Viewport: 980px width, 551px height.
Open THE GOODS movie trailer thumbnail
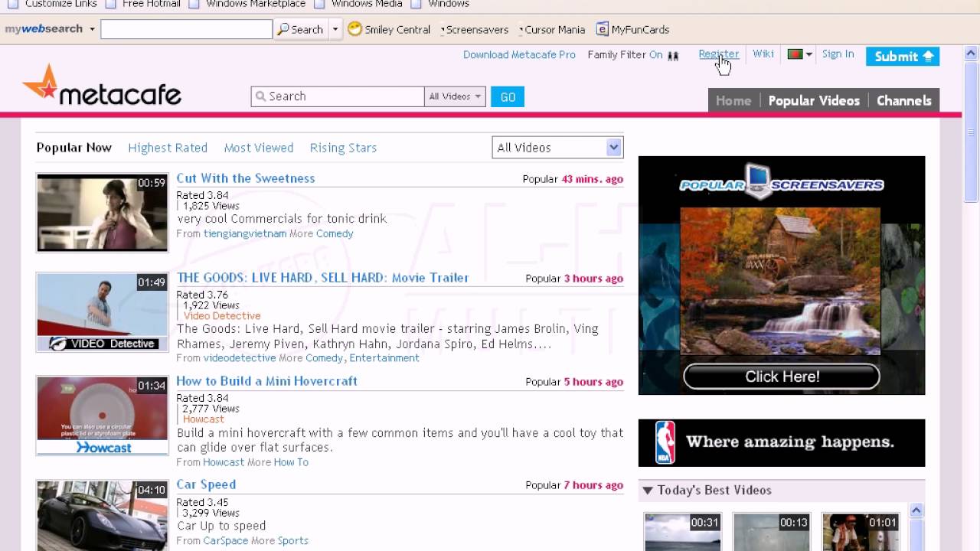tap(102, 312)
